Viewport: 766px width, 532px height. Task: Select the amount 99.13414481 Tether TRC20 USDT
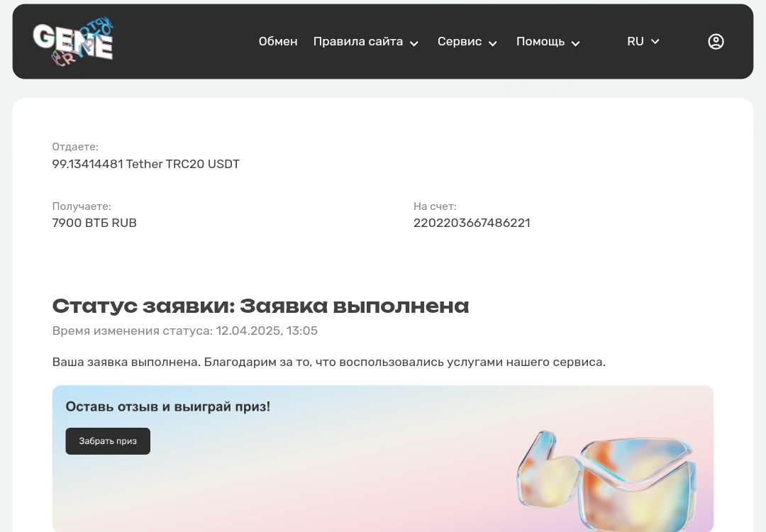(x=145, y=164)
